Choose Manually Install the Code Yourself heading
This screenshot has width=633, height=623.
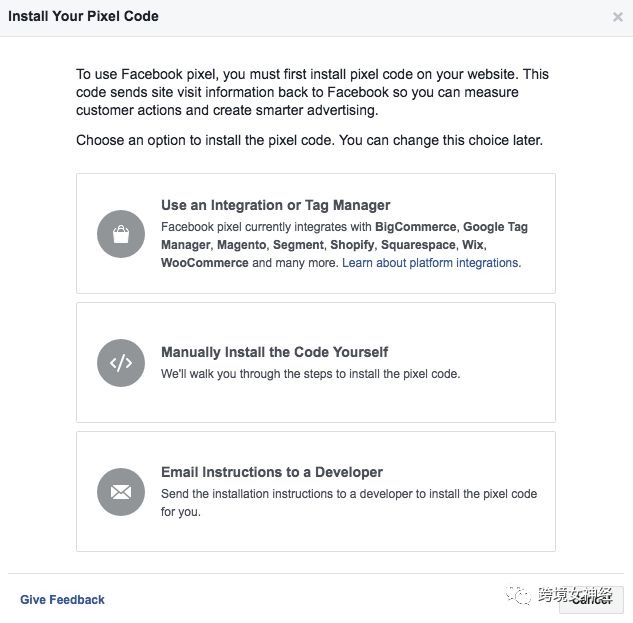[274, 352]
